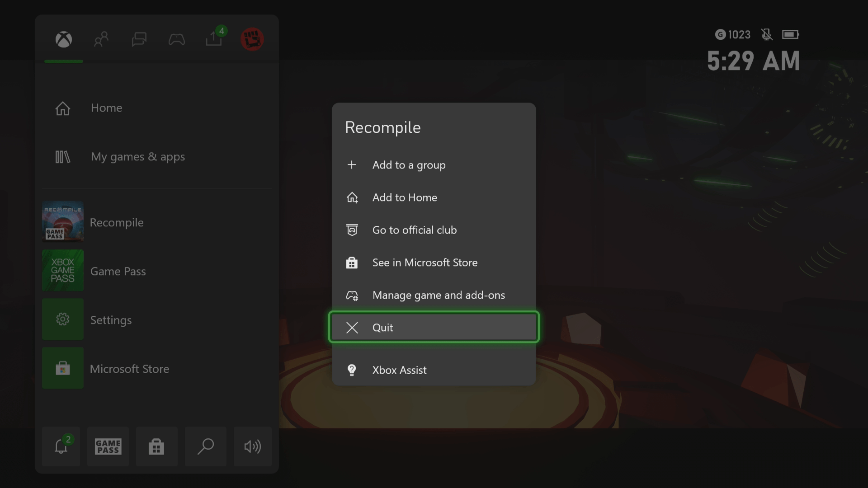Select Quit to close Recompile
The image size is (868, 488).
tap(433, 327)
